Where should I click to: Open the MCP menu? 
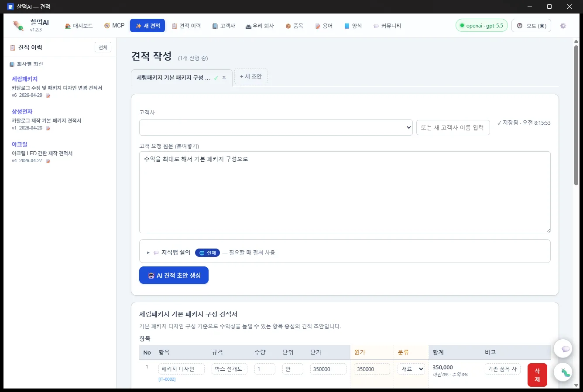coord(114,26)
